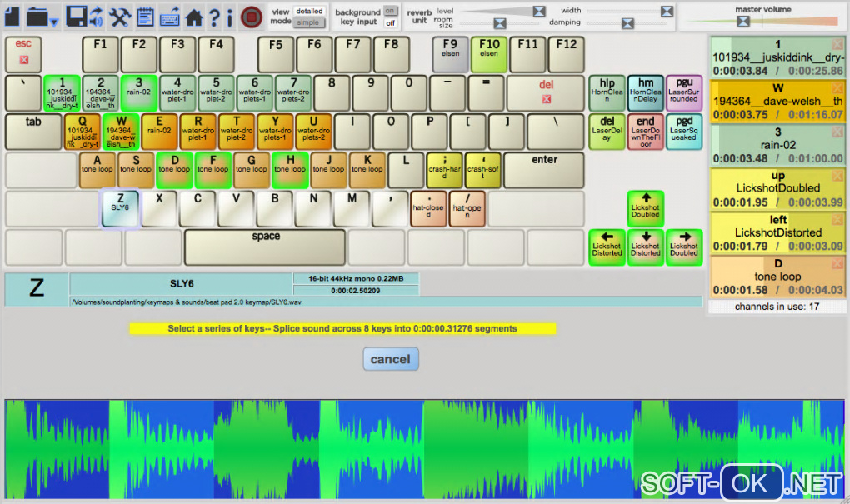850x504 pixels.
Task: Click the home icon
Action: tap(194, 17)
